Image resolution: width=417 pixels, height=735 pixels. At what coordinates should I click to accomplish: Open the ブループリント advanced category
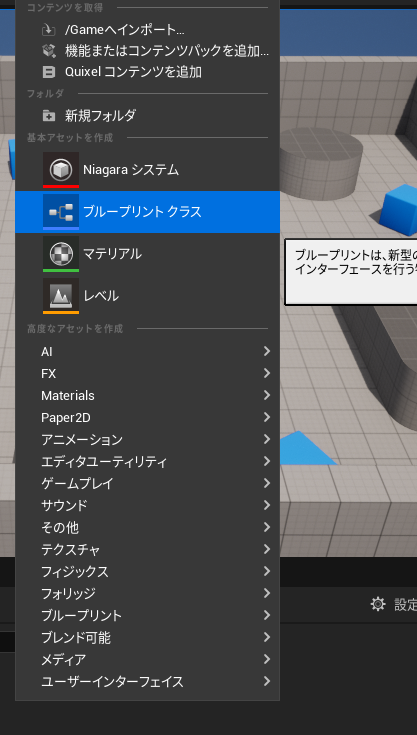click(x=147, y=616)
